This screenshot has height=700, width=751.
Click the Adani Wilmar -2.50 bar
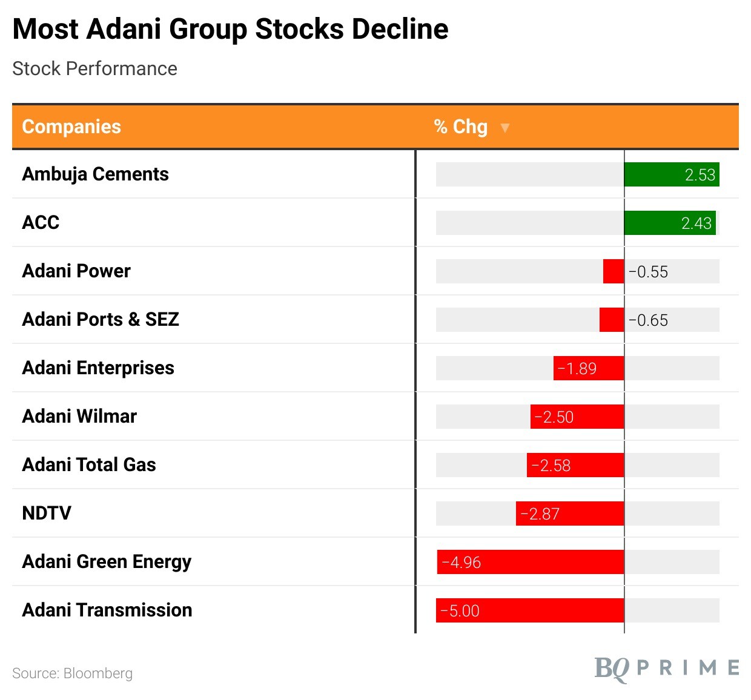[577, 417]
